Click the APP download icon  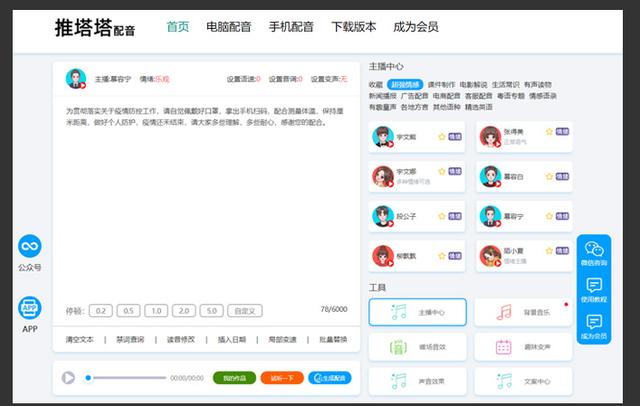tap(30, 309)
